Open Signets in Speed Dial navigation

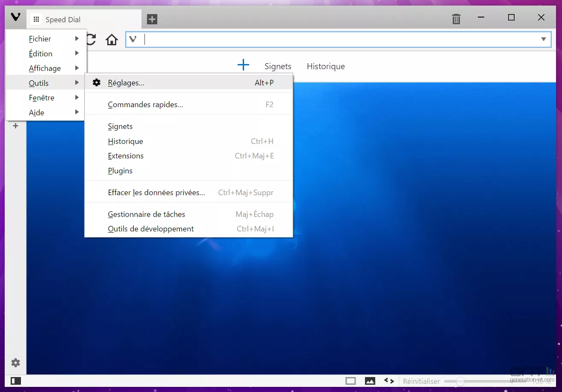(x=278, y=67)
